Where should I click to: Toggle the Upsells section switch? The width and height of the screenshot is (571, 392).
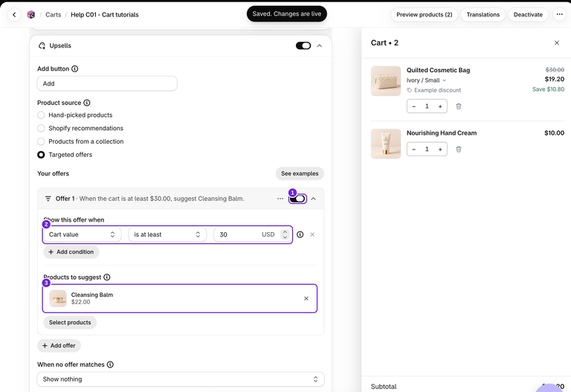pos(303,45)
